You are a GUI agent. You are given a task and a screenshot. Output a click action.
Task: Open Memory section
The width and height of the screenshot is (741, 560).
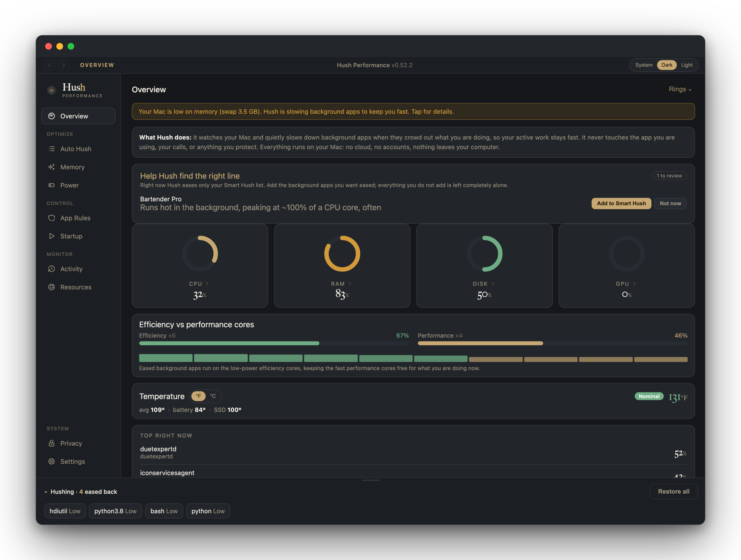78,167
